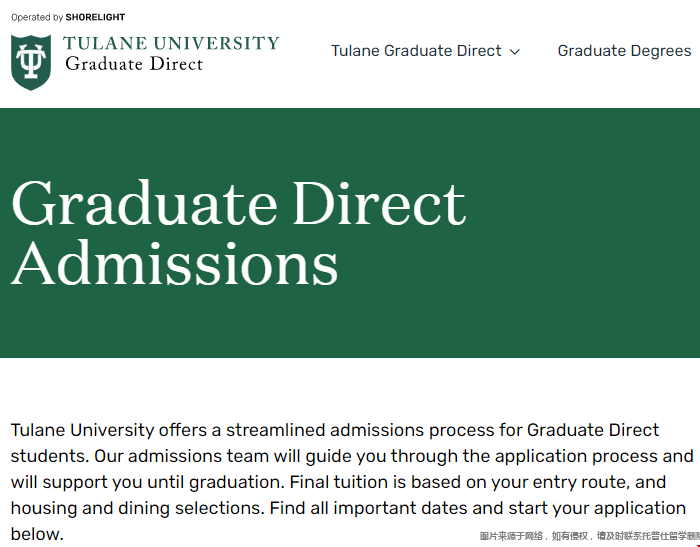
Task: Select the "Graduate Direct" heading line
Action: 239,203
